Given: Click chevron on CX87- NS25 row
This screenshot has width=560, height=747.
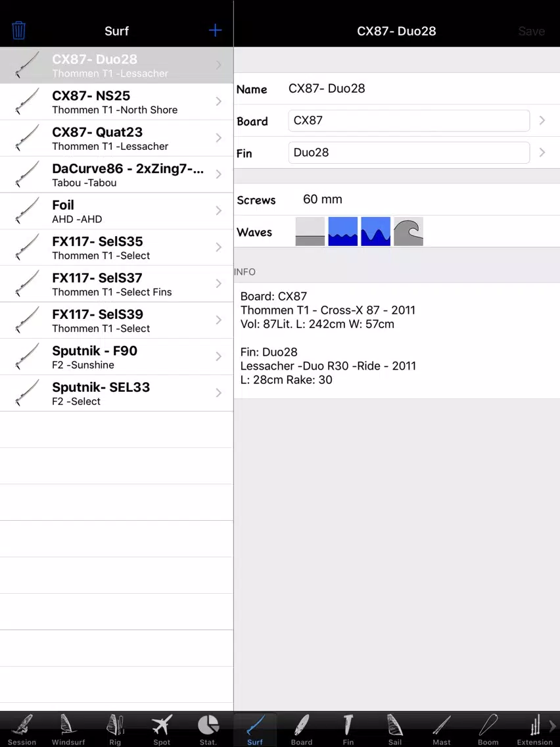Looking at the screenshot, I should [219, 101].
